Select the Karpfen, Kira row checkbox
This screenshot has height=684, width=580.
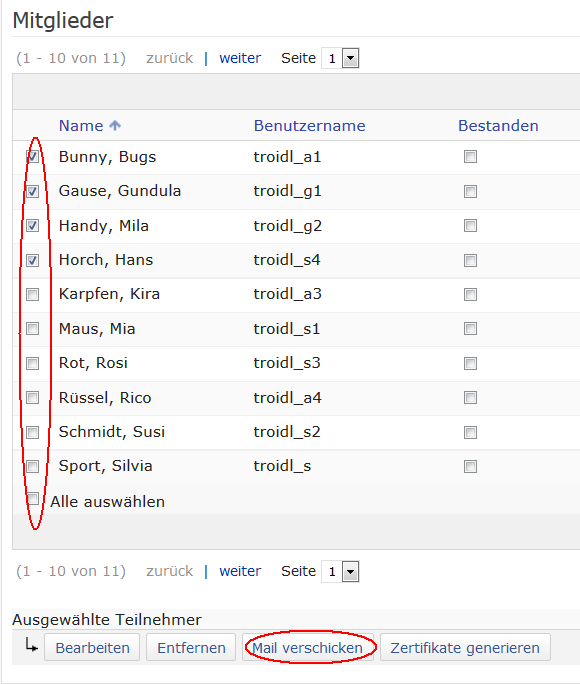(x=33, y=294)
